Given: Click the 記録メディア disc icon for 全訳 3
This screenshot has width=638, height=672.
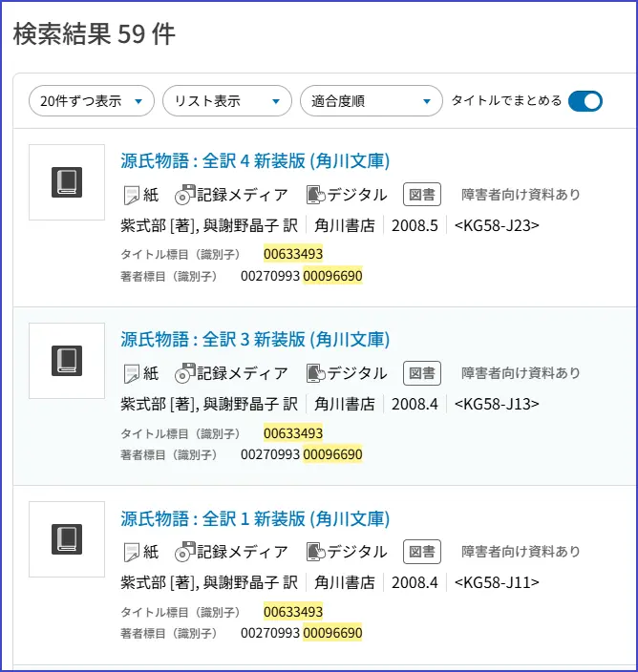Looking at the screenshot, I should tap(184, 373).
